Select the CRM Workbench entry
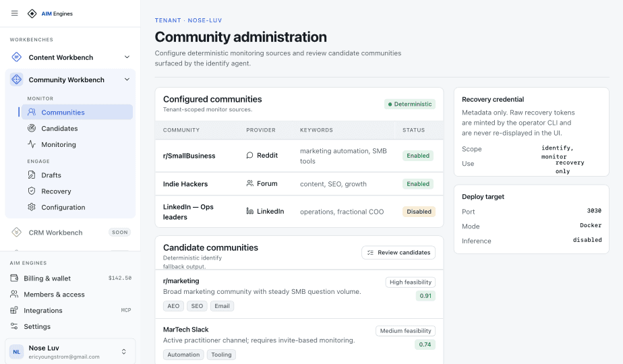Screen dimensions: 623x364 70,233
